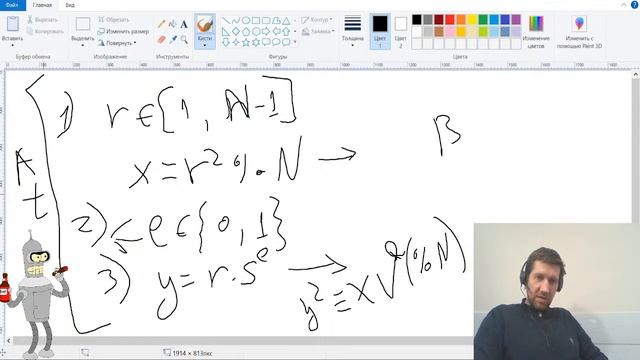Choose the Oval shape
Viewport: 640px width, 360px height.
pos(246,20)
